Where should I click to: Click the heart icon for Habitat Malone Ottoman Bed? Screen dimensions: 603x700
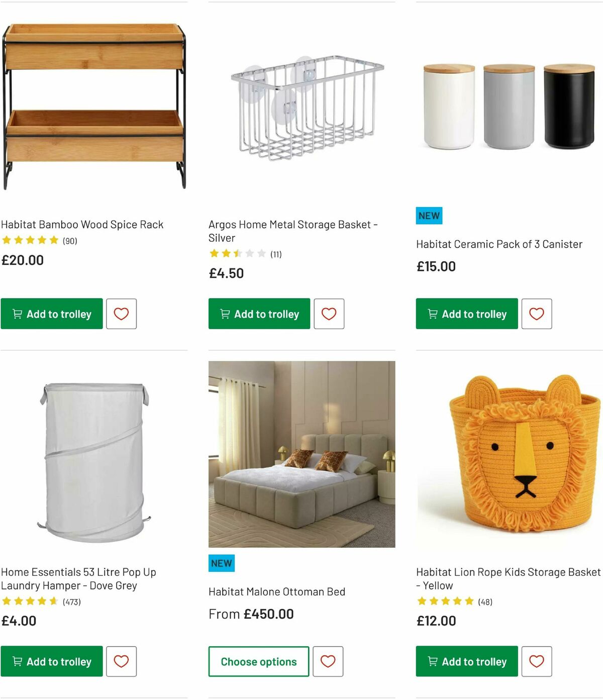click(329, 661)
